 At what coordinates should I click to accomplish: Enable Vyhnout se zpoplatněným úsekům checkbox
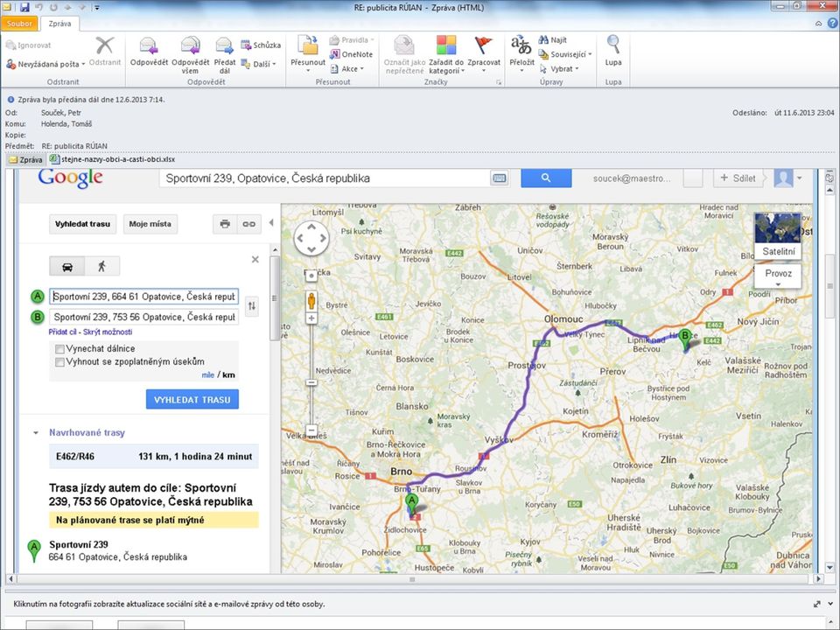pyautogui.click(x=60, y=362)
